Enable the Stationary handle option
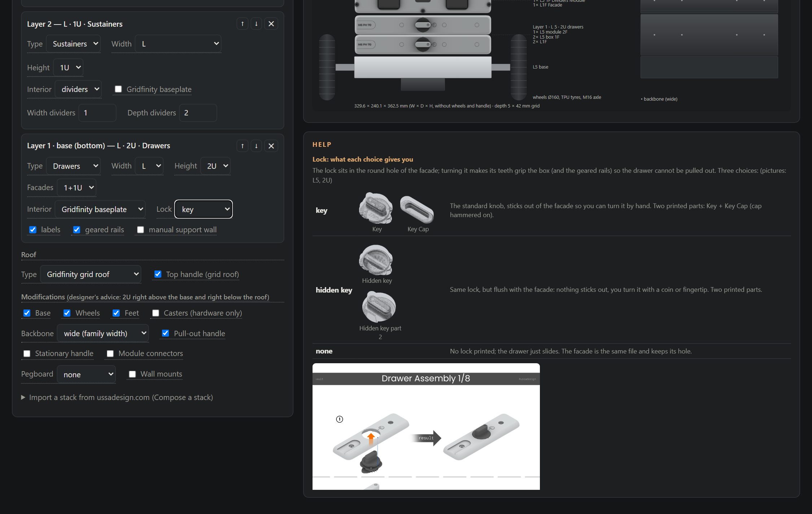The width and height of the screenshot is (812, 514). (27, 353)
